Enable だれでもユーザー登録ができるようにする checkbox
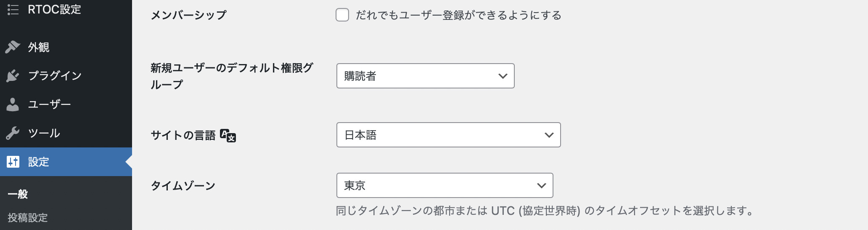Screen dimensions: 868x230 tap(342, 15)
